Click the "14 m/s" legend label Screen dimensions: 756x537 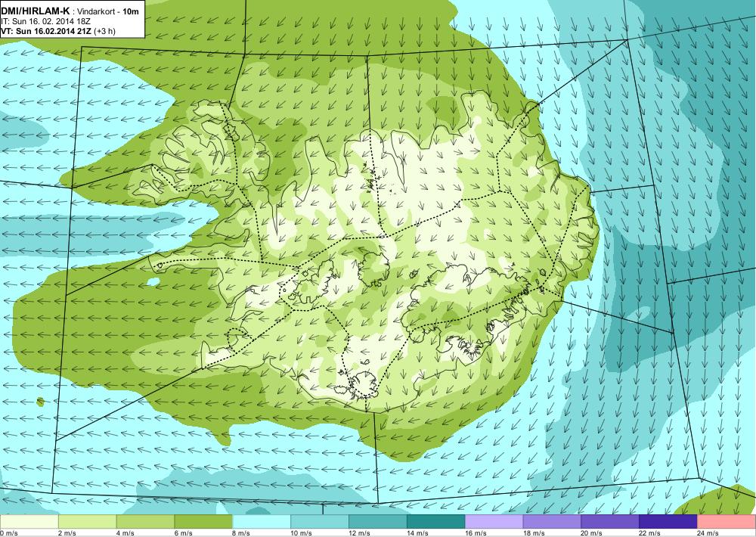pos(417,533)
